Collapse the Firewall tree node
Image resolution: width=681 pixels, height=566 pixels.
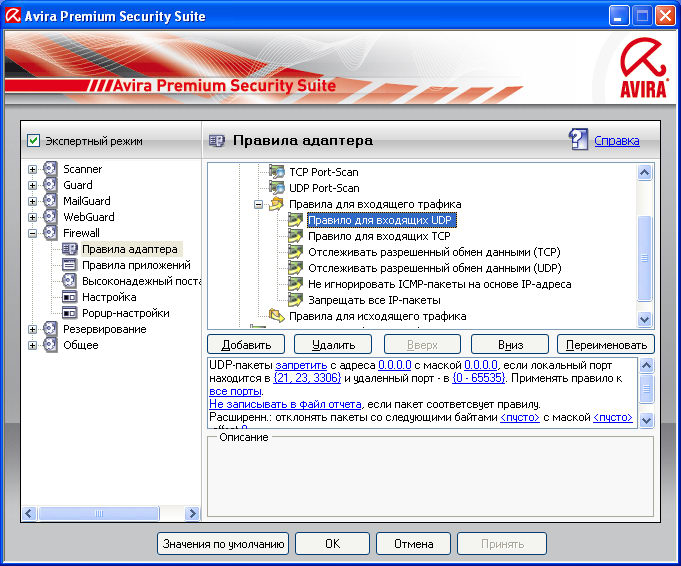point(32,233)
